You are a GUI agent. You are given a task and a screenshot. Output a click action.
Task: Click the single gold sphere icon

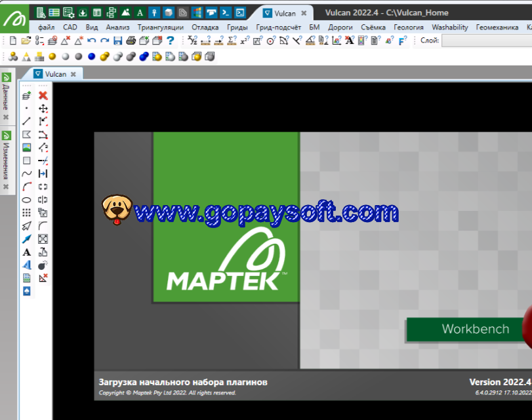pyautogui.click(x=52, y=56)
